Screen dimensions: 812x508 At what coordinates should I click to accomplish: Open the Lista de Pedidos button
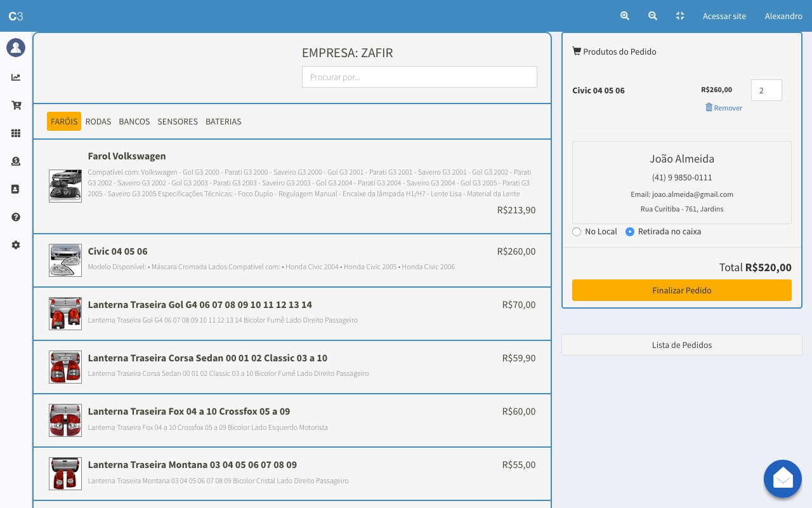[682, 345]
